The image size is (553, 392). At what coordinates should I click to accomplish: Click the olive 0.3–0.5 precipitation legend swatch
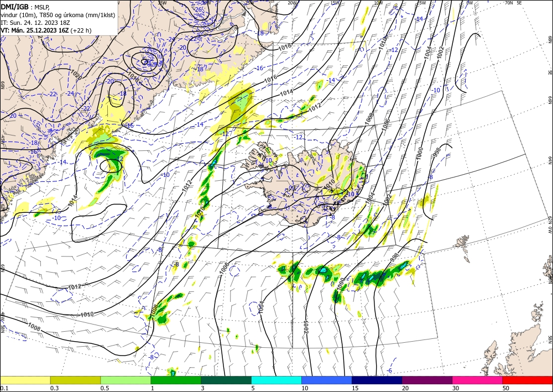pos(75,380)
